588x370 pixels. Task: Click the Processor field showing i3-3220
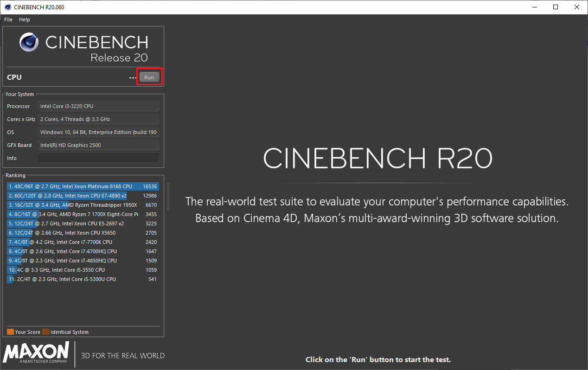pos(98,106)
